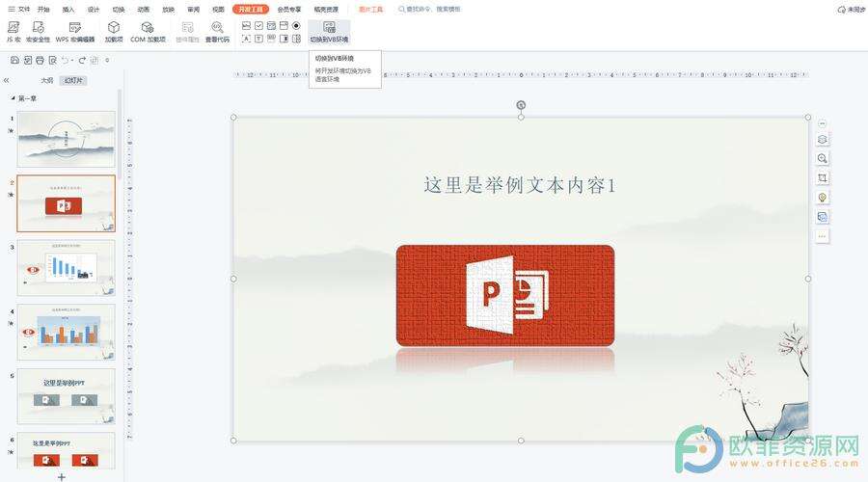Select slide 2 thumbnail
The image size is (868, 482).
pyautogui.click(x=66, y=203)
